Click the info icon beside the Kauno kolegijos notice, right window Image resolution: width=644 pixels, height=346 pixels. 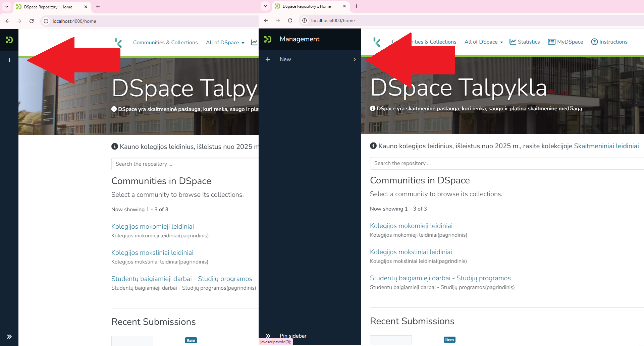click(373, 146)
